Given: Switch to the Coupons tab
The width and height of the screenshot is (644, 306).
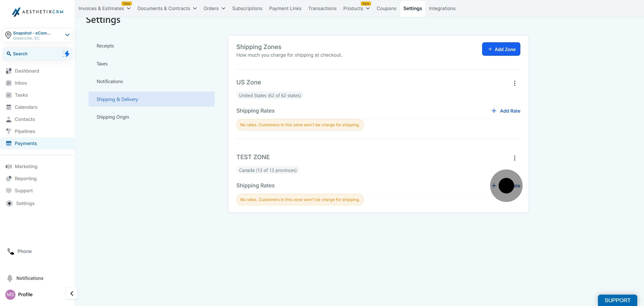Looking at the screenshot, I should (386, 9).
